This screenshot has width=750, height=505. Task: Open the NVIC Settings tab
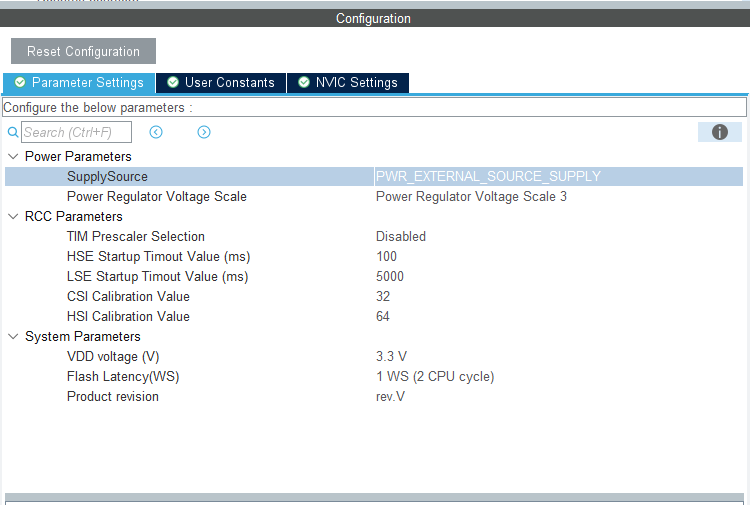point(348,83)
